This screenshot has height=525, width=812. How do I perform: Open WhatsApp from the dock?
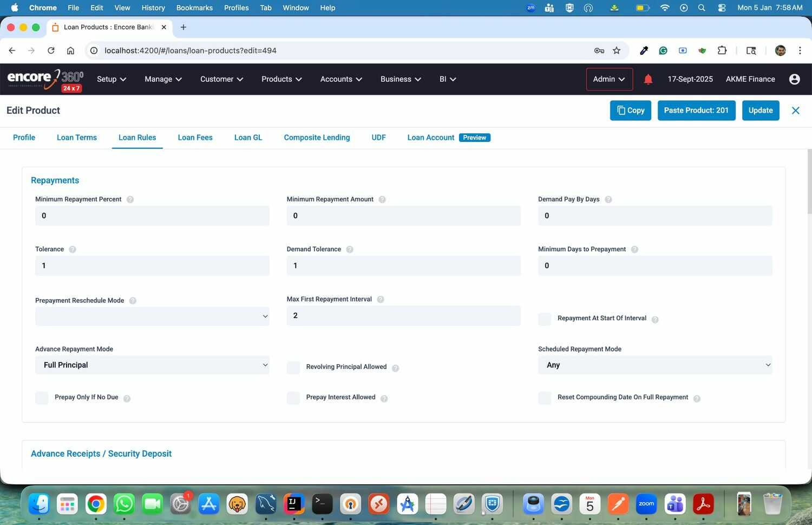[x=124, y=504]
